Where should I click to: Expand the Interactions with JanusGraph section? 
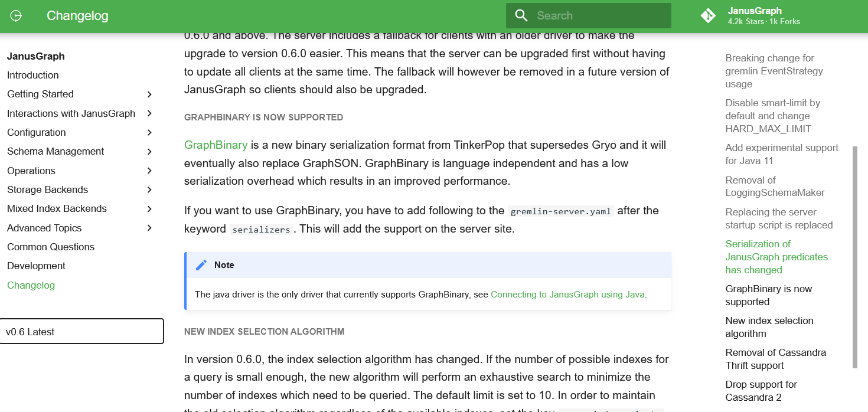pos(149,113)
